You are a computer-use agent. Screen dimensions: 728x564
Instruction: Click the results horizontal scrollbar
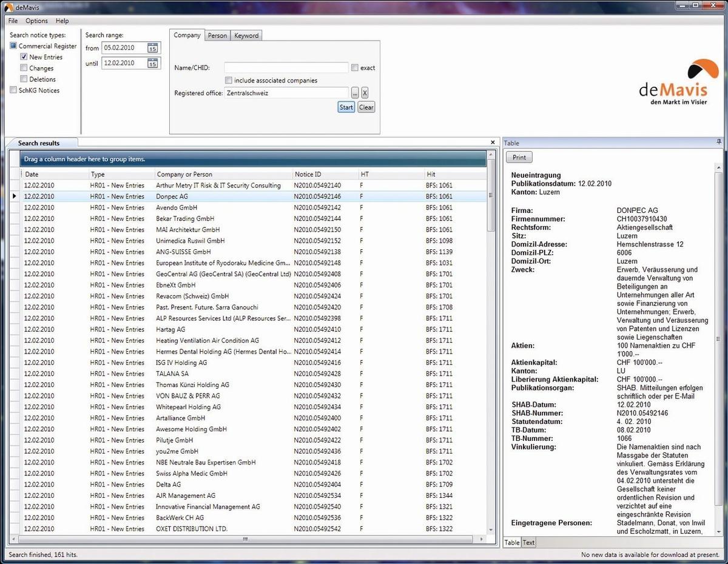coord(246,539)
